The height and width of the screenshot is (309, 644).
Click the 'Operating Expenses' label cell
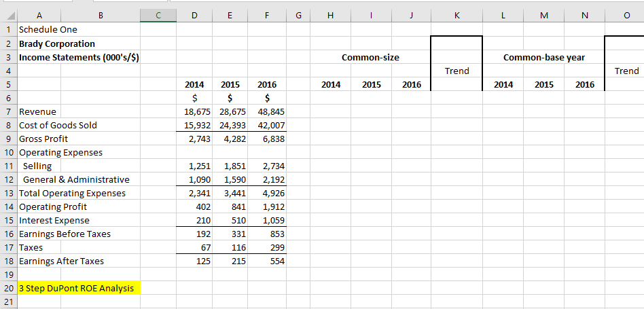(60, 153)
